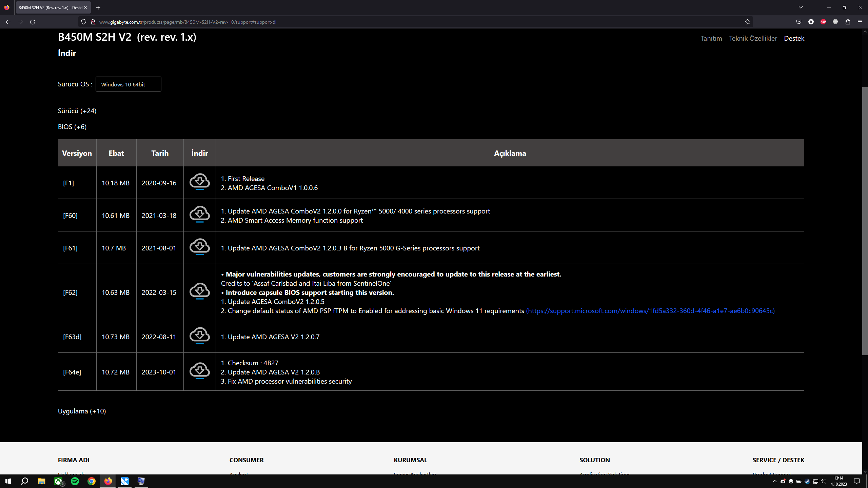This screenshot has height=488, width=868.
Task: Click the page vertical scrollbar
Action: click(865, 220)
